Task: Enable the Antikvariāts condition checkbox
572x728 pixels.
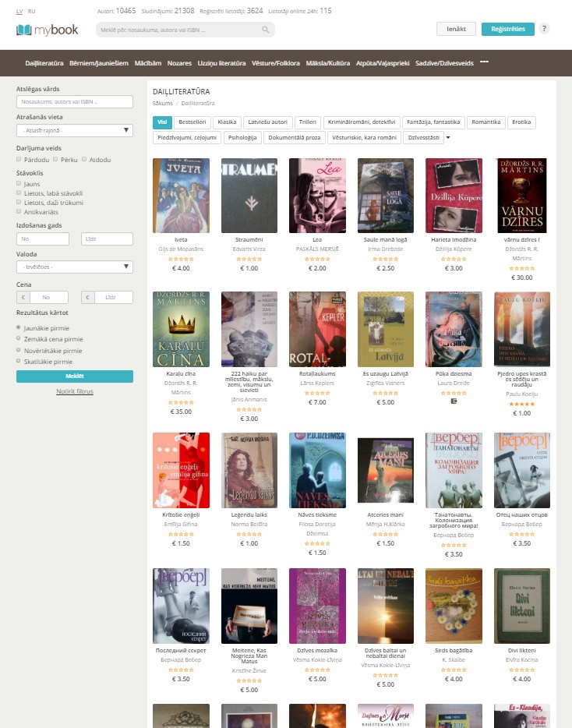Action: [19, 210]
